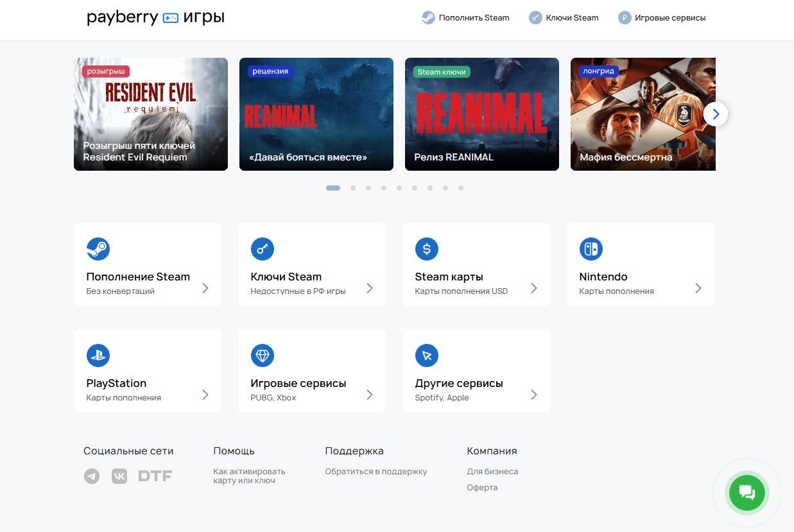
Task: Click the Компания footer heading
Action: click(x=492, y=450)
